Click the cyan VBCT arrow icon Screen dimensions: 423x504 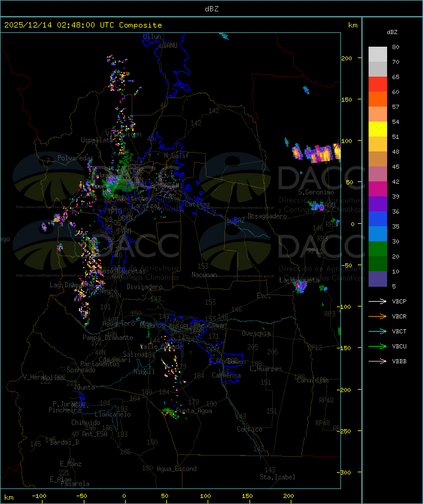point(378,331)
